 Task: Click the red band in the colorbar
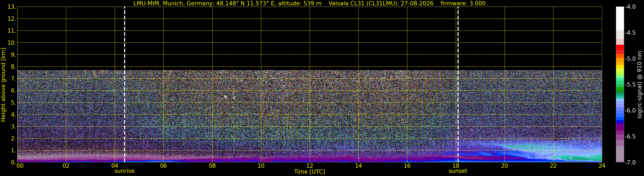pos(620,49)
